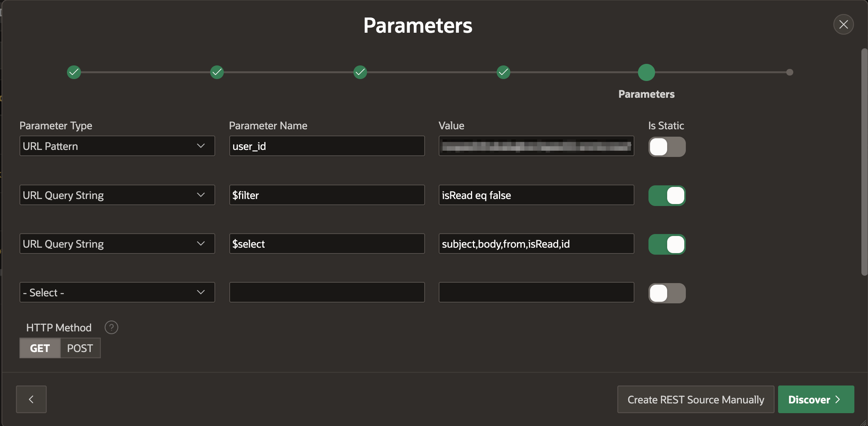Click the final unvisited wizard step dot
The image size is (868, 426).
pos(789,72)
